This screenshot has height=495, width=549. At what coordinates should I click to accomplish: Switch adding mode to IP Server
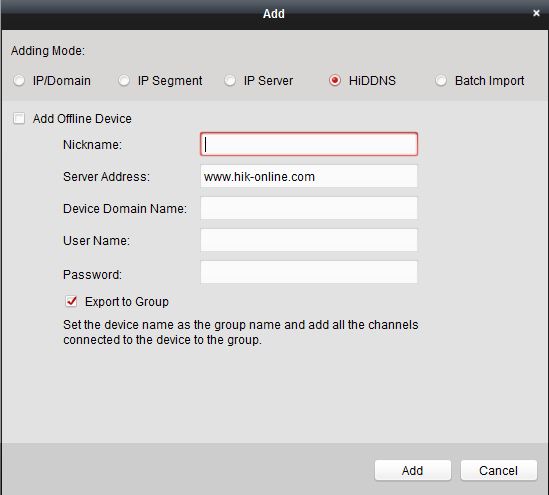[230, 81]
